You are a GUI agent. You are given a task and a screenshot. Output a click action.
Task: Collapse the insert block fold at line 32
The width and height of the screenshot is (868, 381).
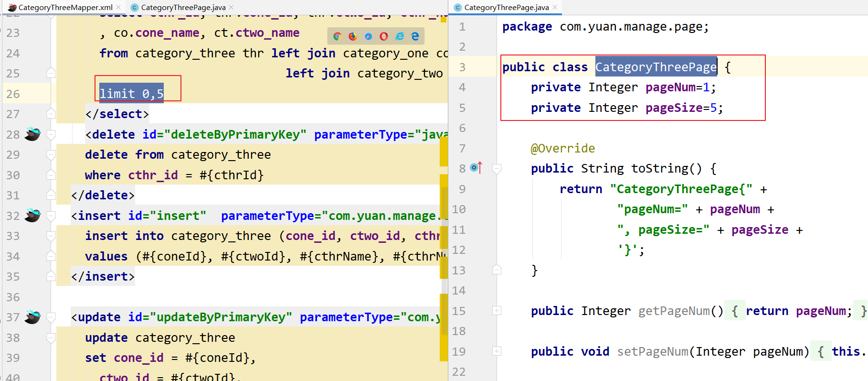[x=51, y=216]
